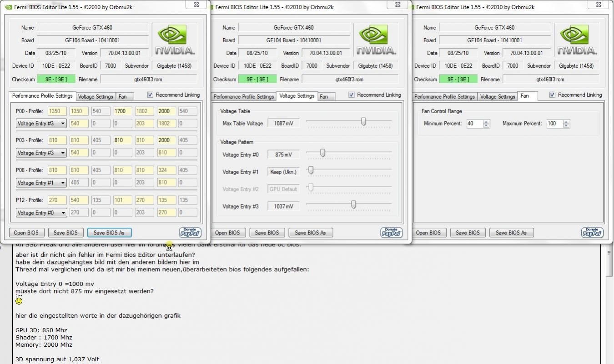
Task: Close the left Fermi BIOS Editor window
Action: pyautogui.click(x=196, y=5)
